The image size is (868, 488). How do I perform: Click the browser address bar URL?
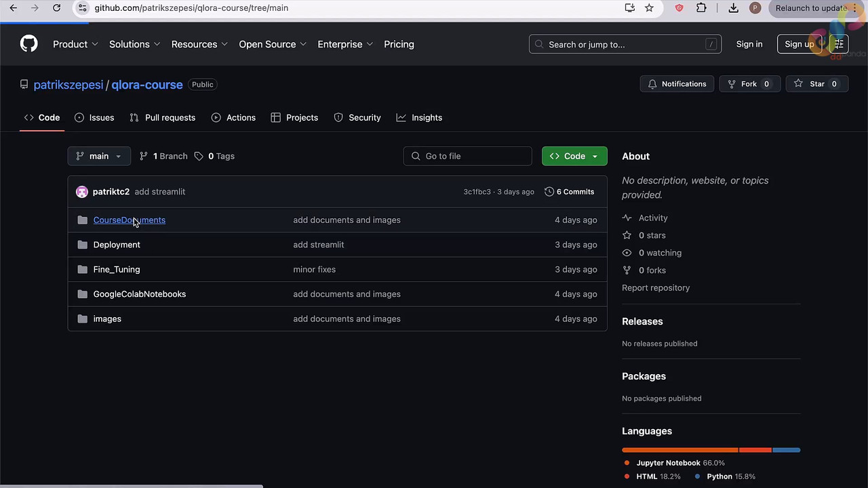191,8
